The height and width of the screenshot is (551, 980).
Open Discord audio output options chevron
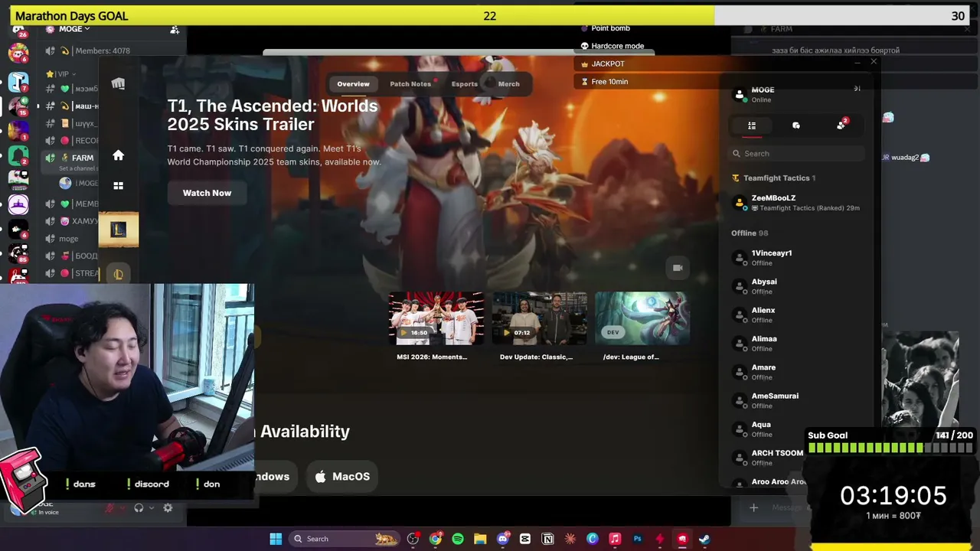[152, 507]
